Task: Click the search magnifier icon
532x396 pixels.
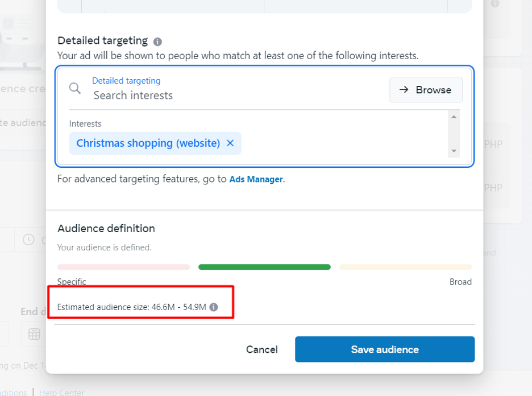Action: click(x=75, y=88)
